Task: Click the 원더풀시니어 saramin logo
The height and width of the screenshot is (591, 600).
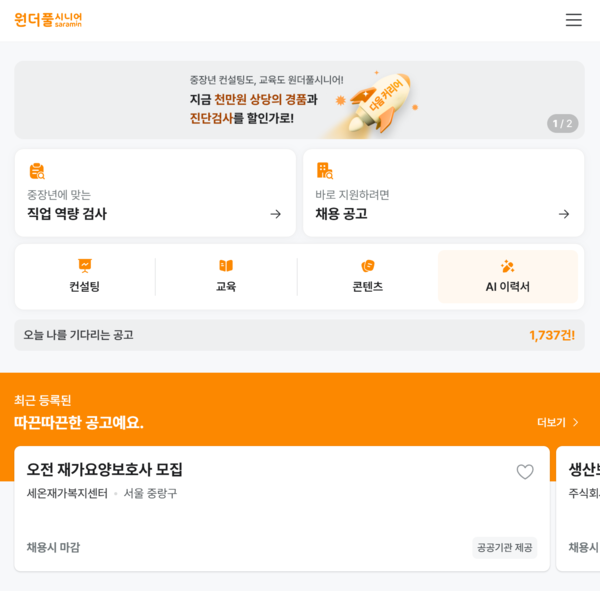Action: pos(48,20)
